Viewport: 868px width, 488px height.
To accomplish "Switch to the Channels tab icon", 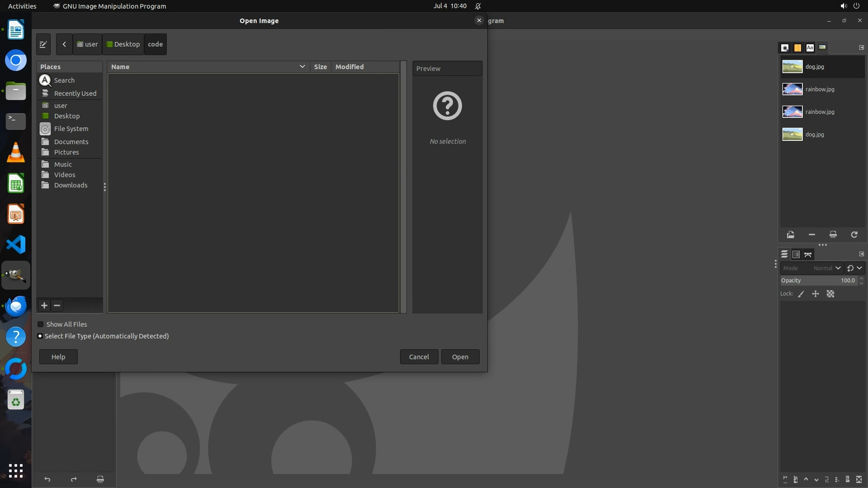I will pos(796,255).
